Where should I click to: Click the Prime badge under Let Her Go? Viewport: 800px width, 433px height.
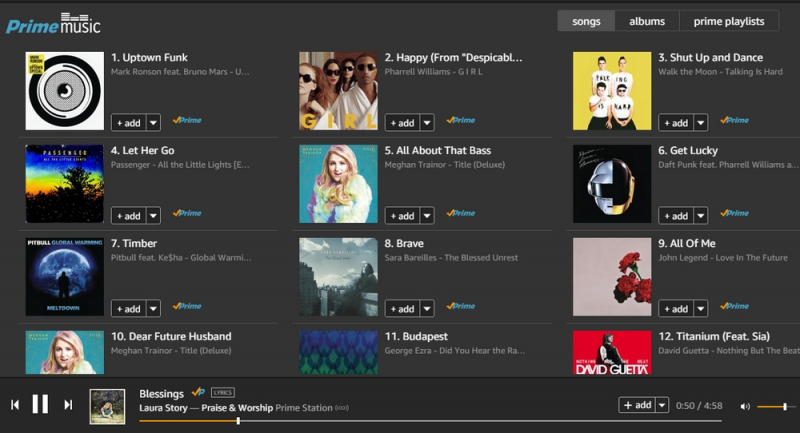coord(187,213)
